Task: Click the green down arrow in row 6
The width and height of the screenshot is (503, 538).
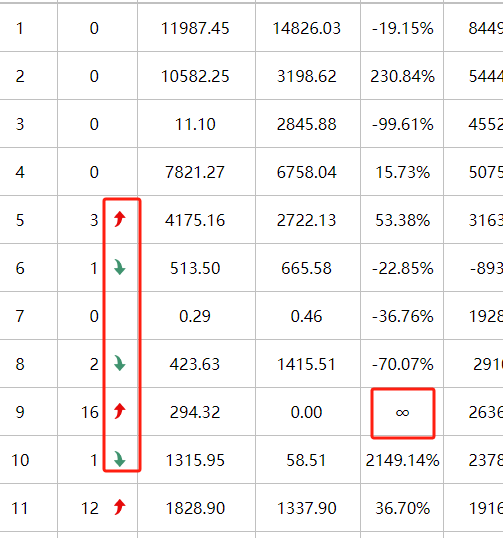Action: [x=119, y=267]
